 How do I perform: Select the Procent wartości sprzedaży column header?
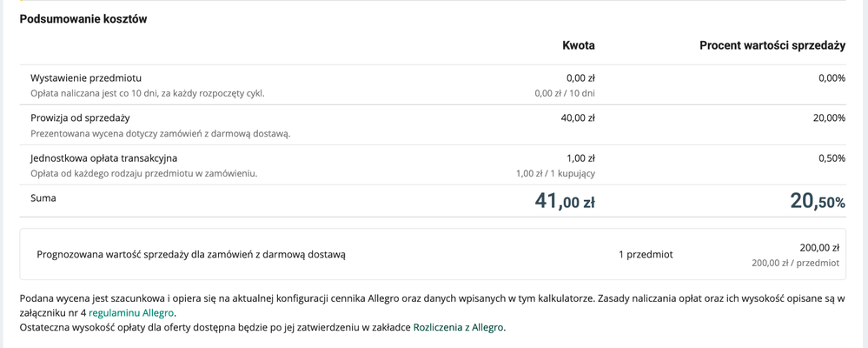click(x=772, y=45)
